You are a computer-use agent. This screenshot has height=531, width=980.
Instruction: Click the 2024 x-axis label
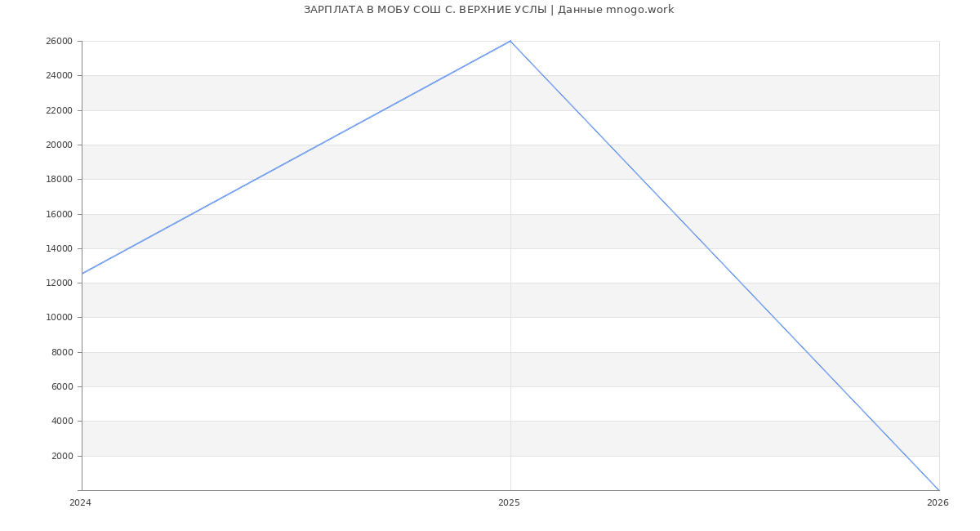(80, 503)
